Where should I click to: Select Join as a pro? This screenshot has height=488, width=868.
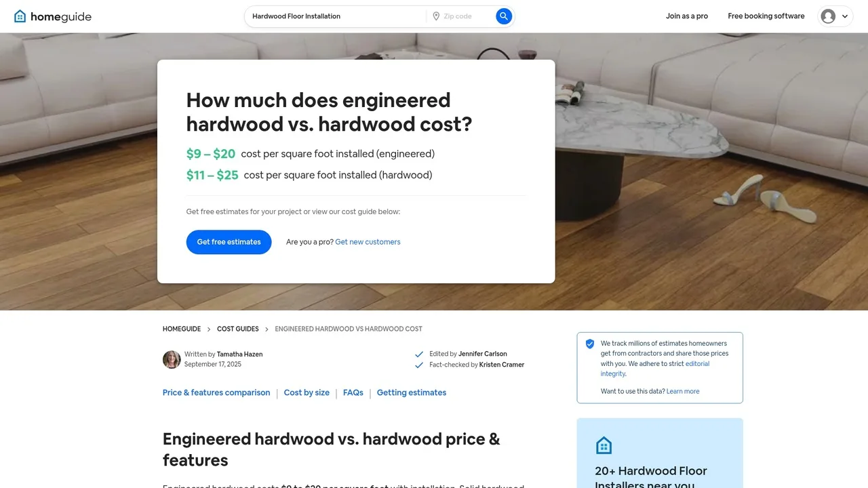pyautogui.click(x=686, y=16)
